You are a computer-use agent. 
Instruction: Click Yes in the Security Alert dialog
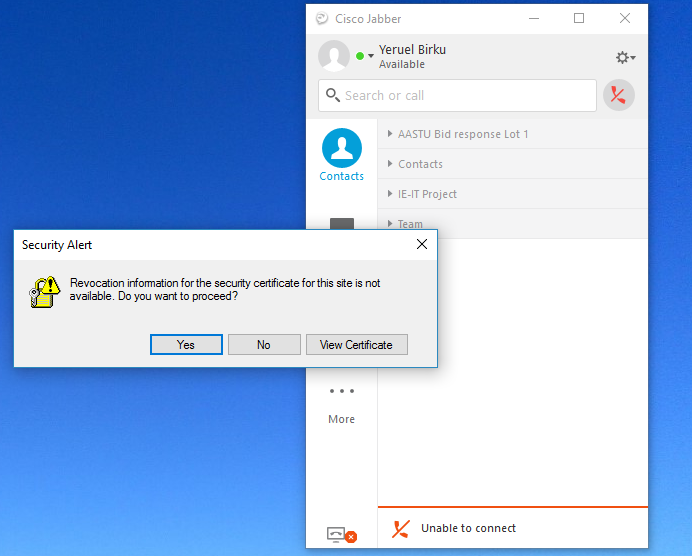[186, 345]
